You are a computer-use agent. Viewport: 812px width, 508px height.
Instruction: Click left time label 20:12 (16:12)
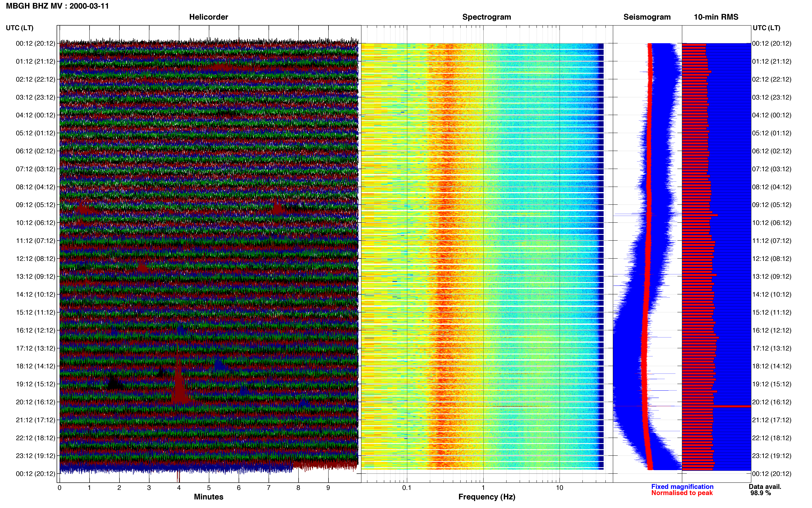click(36, 402)
